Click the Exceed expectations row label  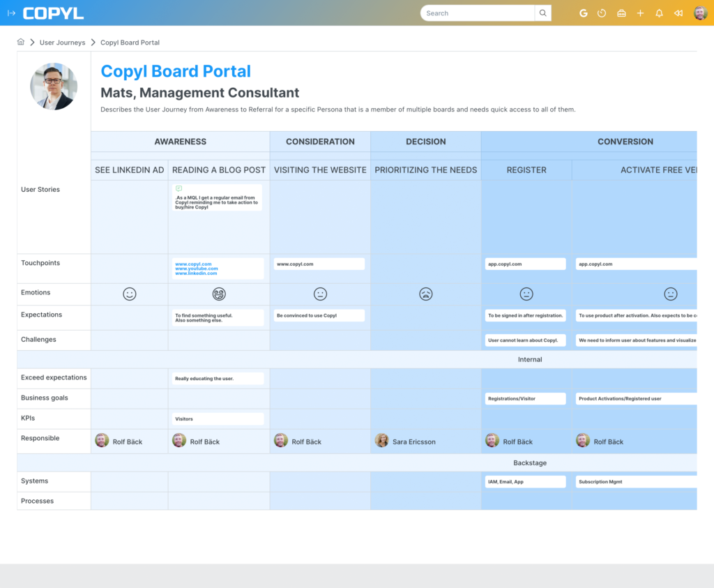(54, 377)
